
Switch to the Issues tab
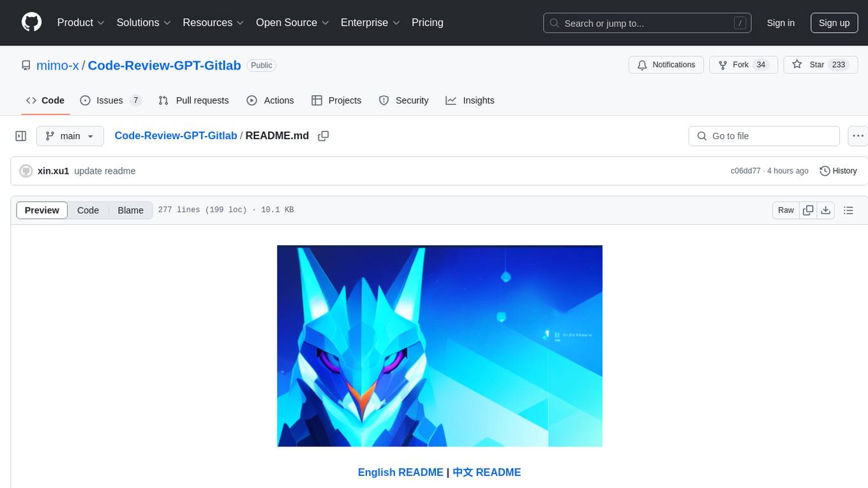click(x=109, y=100)
